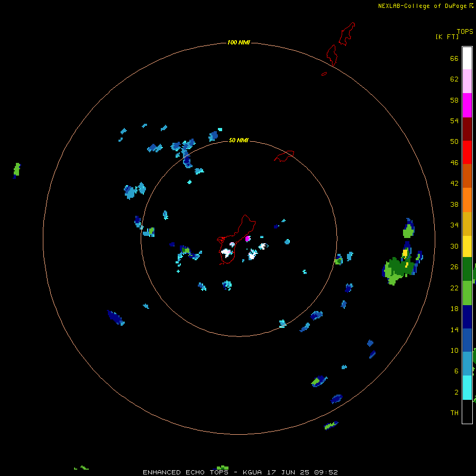The height and width of the screenshot is (476, 476).
Task: Click the magenta echo east of Guam
Action: point(248,239)
